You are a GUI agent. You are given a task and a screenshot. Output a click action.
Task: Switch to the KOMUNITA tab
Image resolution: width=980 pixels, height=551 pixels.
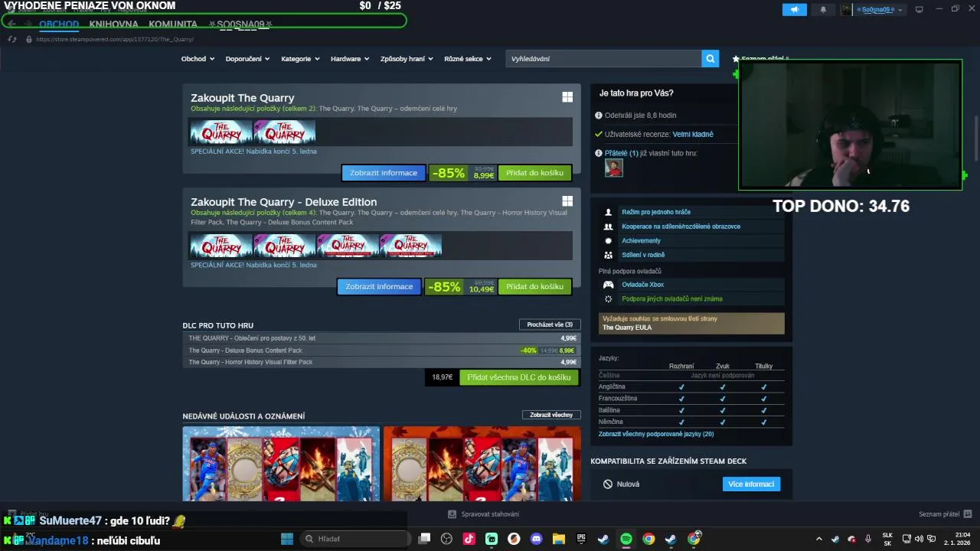(x=173, y=24)
